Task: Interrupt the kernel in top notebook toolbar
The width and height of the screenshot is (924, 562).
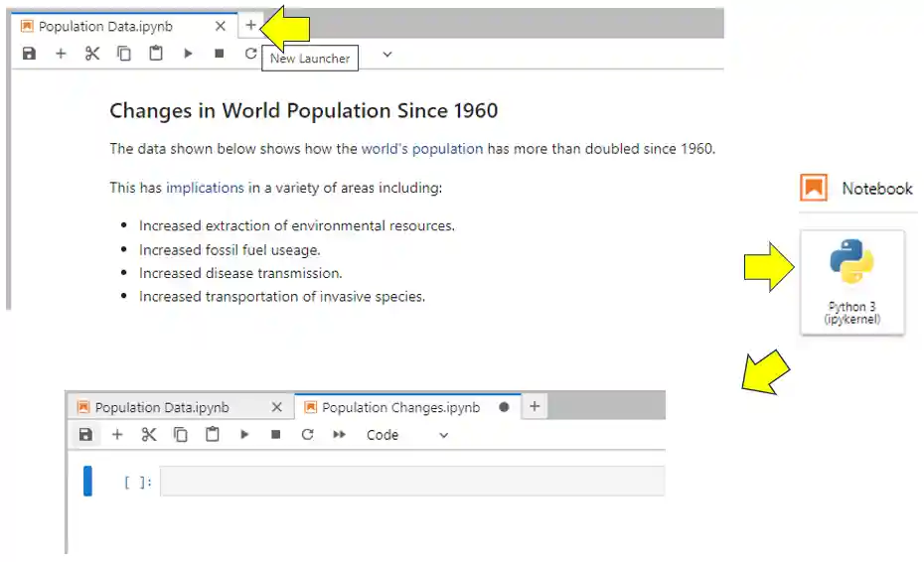Action: point(220,54)
